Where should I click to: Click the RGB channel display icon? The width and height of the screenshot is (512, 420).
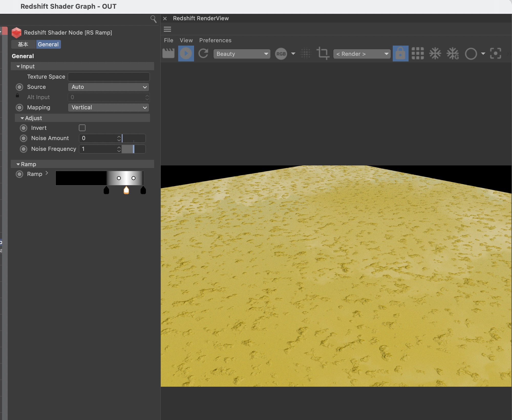[x=281, y=54]
